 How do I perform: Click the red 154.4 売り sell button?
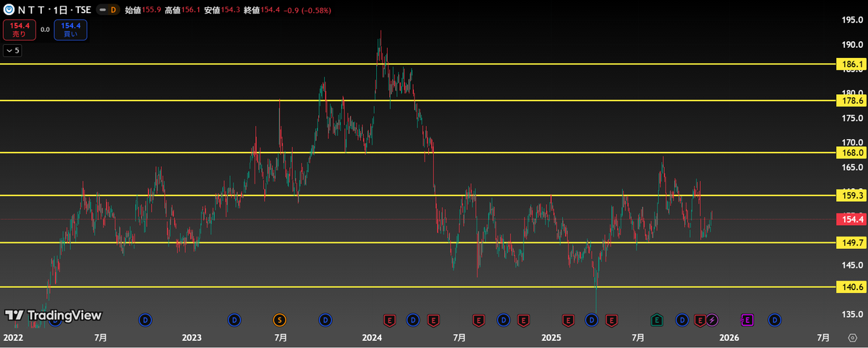click(18, 30)
